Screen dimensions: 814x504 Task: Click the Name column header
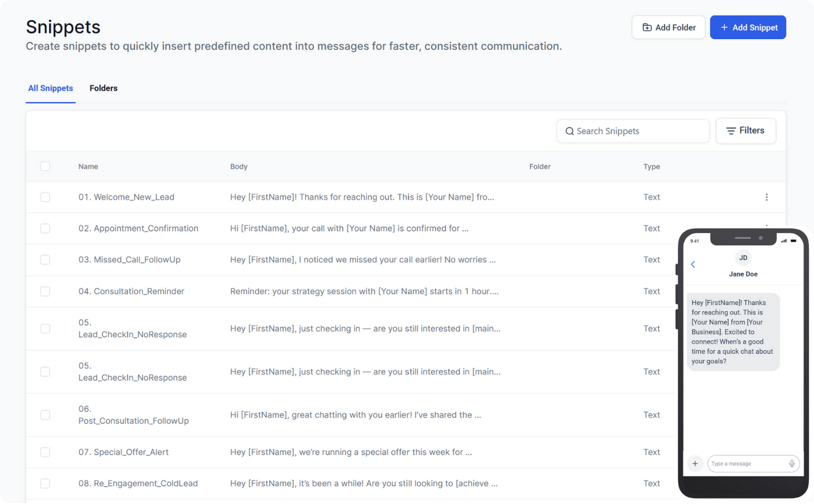click(x=88, y=166)
